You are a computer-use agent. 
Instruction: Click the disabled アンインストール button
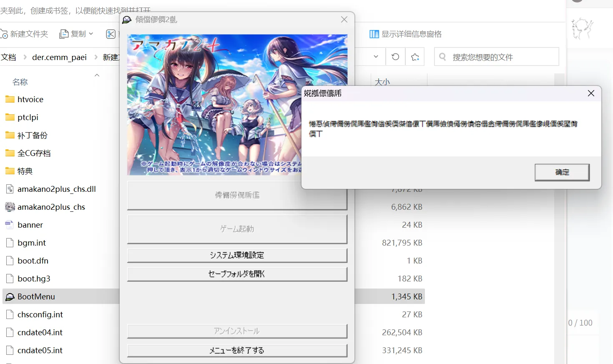tap(237, 331)
